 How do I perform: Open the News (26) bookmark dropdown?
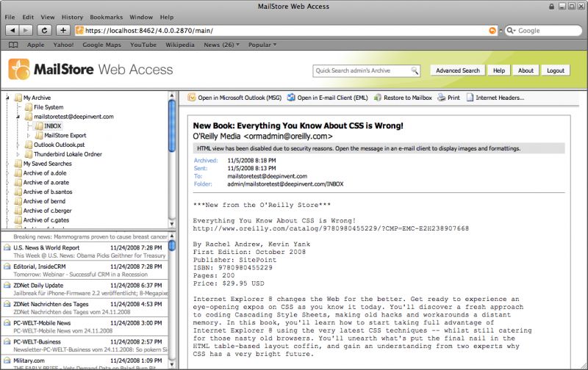[222, 45]
